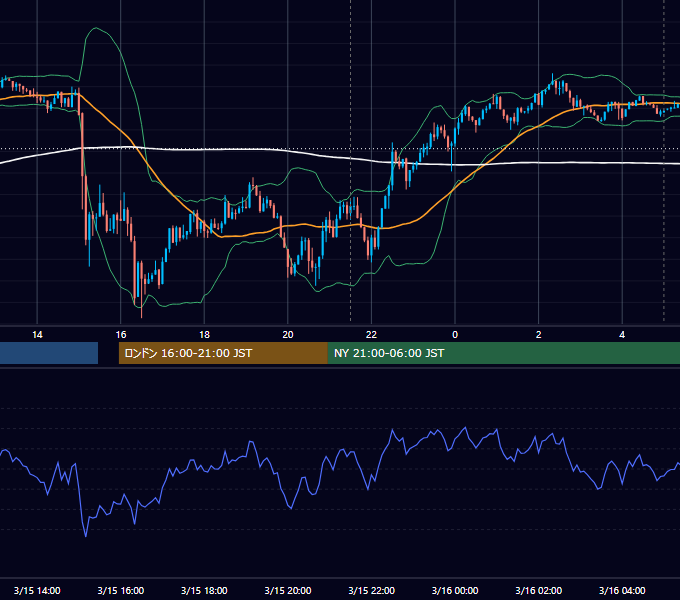Click the 3/15 14:00 time label
Screen dimensions: 680x600
[x=37, y=590]
